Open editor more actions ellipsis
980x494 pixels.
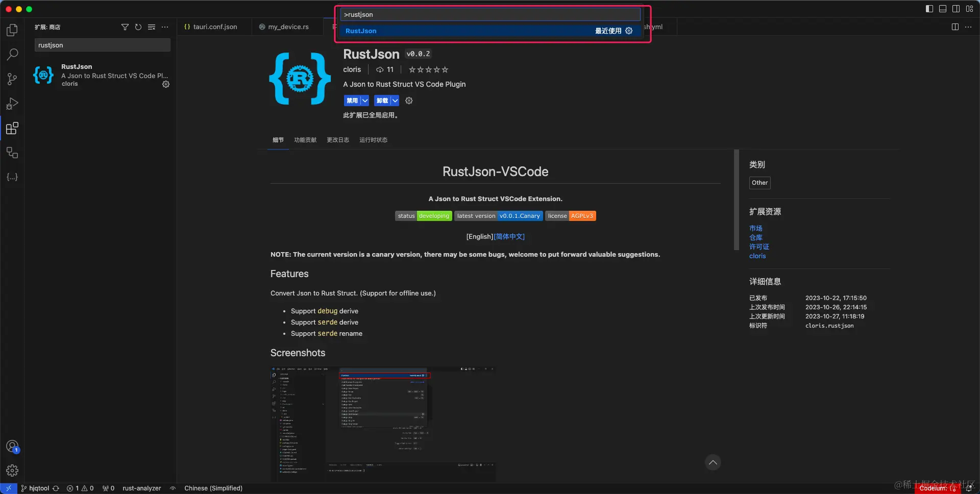(x=968, y=27)
